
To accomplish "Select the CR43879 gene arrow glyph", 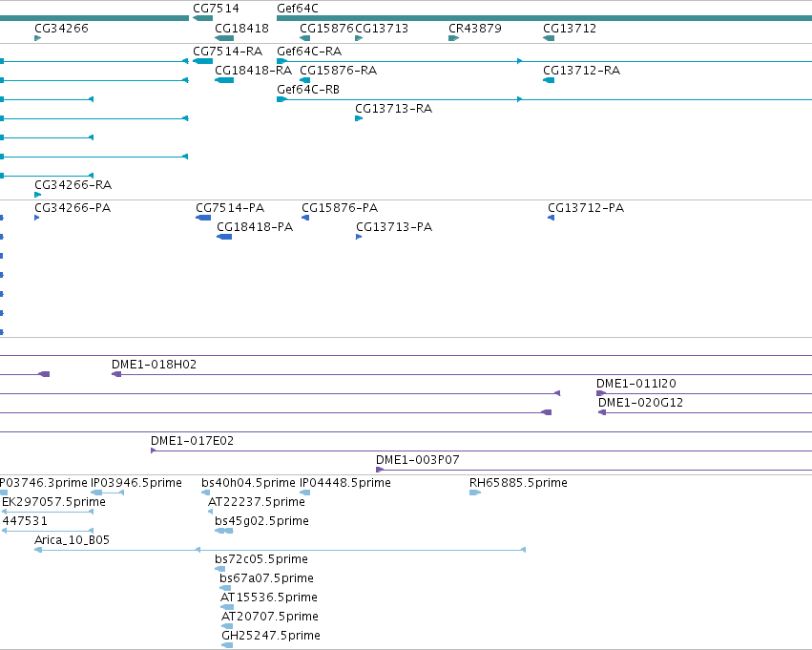I will (x=453, y=38).
